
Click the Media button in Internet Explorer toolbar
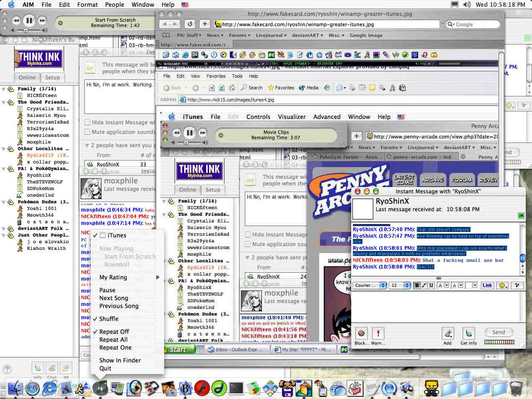(308, 88)
